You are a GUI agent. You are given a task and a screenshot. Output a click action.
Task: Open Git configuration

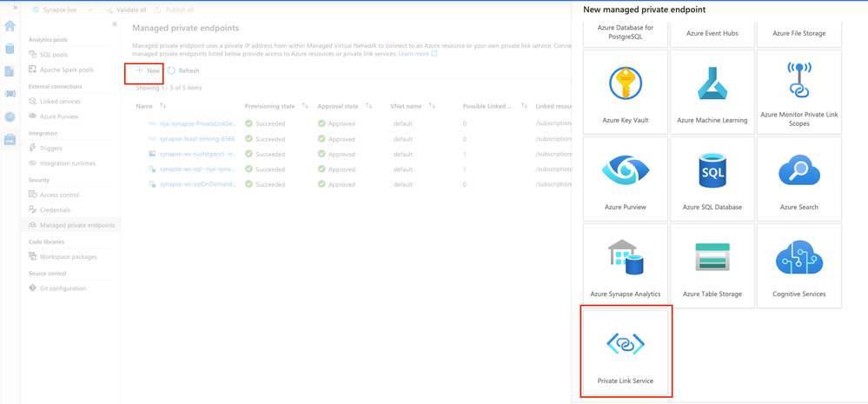[x=63, y=288]
